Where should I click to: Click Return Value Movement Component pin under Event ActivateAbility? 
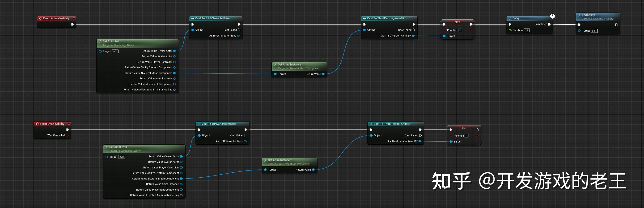tap(174, 84)
